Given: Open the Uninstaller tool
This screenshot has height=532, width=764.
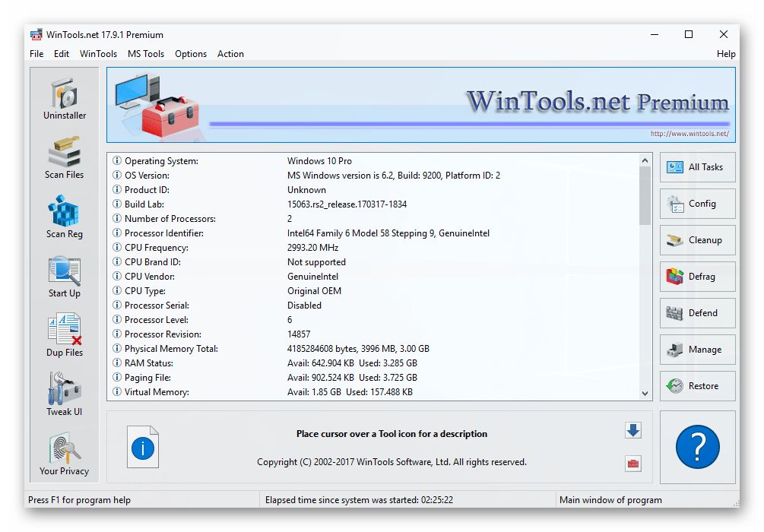Looking at the screenshot, I should pyautogui.click(x=65, y=99).
